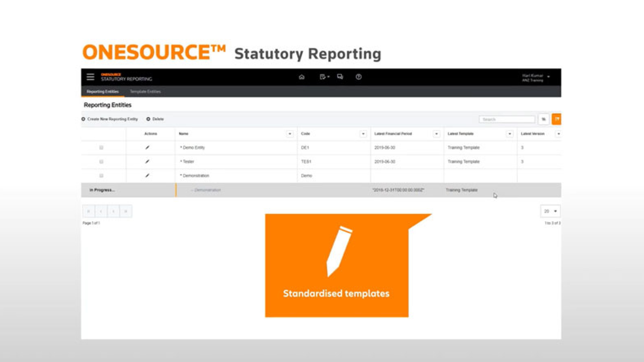Open the reports icon in the header
The image size is (644, 362).
pyautogui.click(x=323, y=77)
